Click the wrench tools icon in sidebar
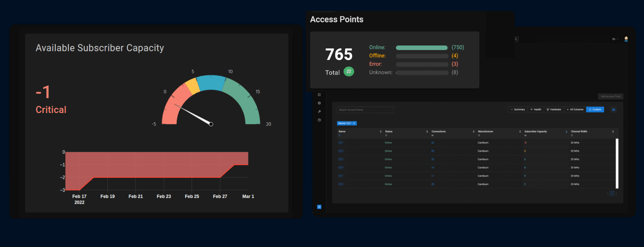 coord(319,111)
